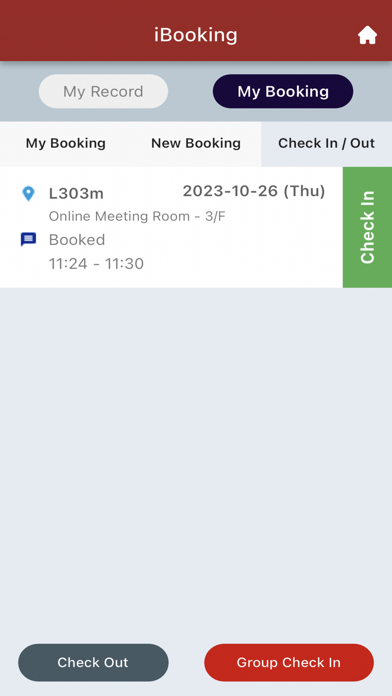Check in to room L303m

point(368,227)
